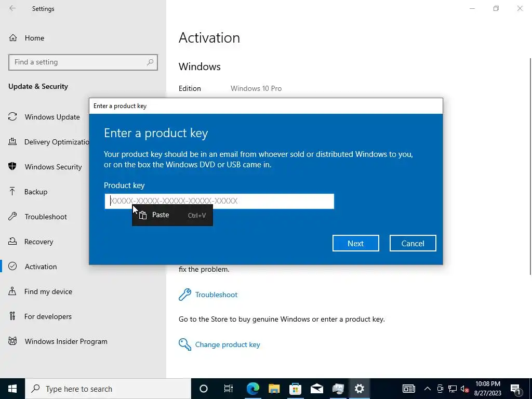This screenshot has width=532, height=399.
Task: Open the Windows Start menu
Action: click(x=12, y=389)
